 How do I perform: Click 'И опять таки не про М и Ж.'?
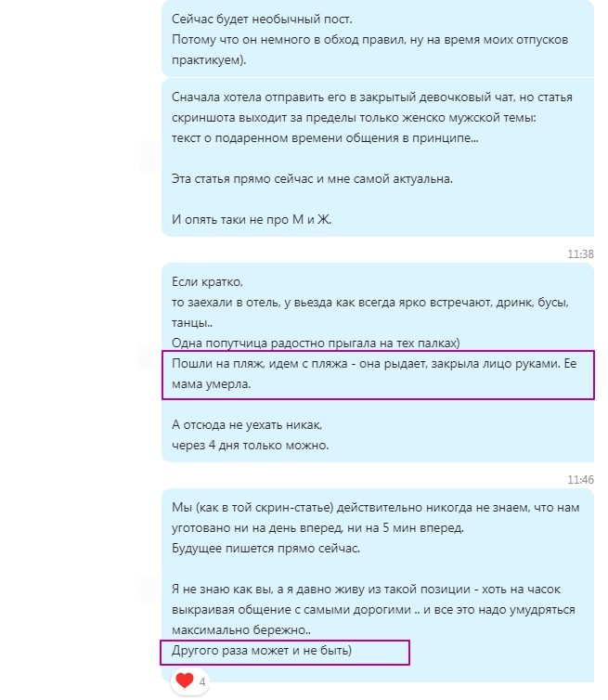point(252,220)
